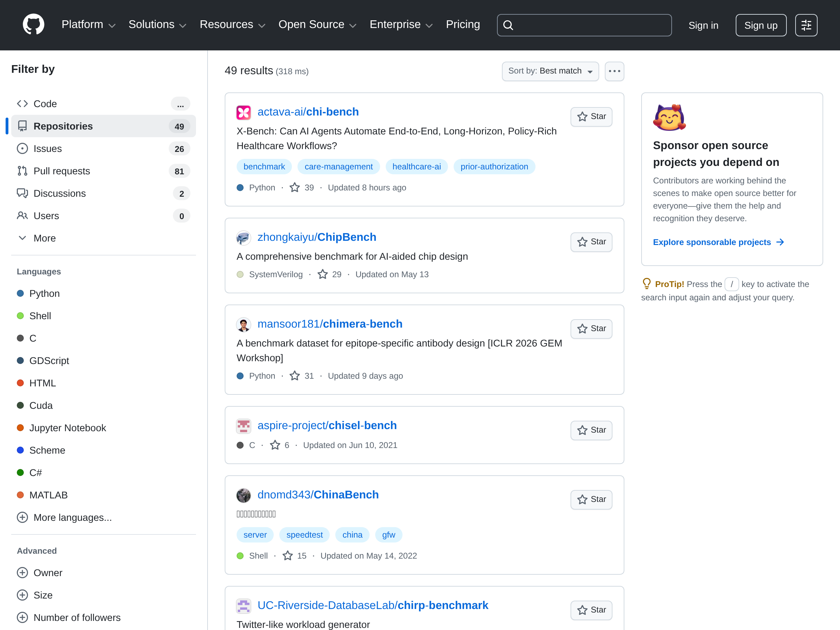Click the speedtest topic tag
The image size is (840, 630).
(x=304, y=535)
